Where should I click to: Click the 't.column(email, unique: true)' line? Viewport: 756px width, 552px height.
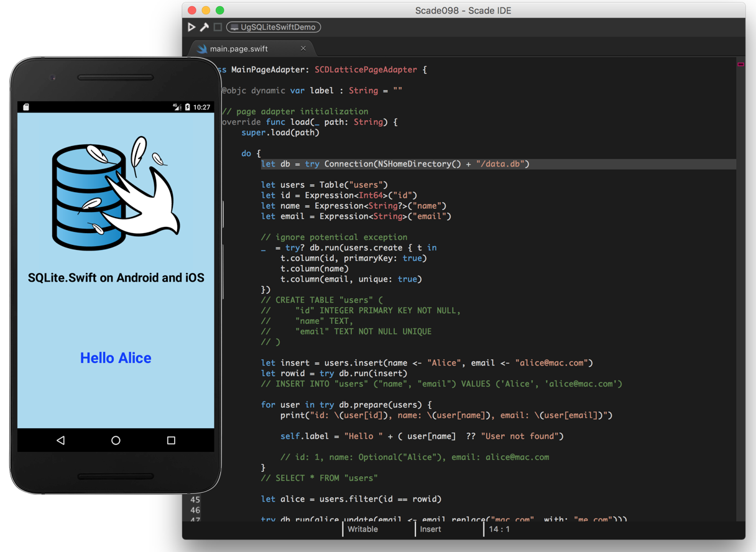click(351, 279)
